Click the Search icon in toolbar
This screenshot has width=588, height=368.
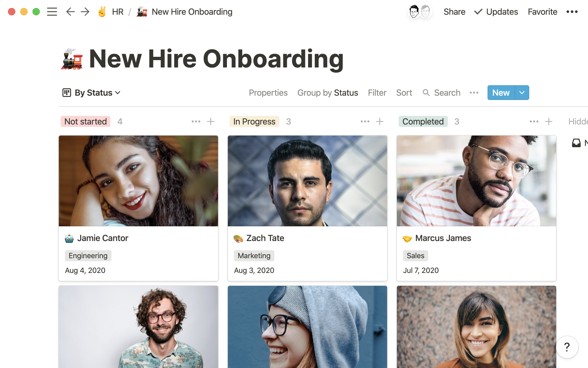[426, 92]
